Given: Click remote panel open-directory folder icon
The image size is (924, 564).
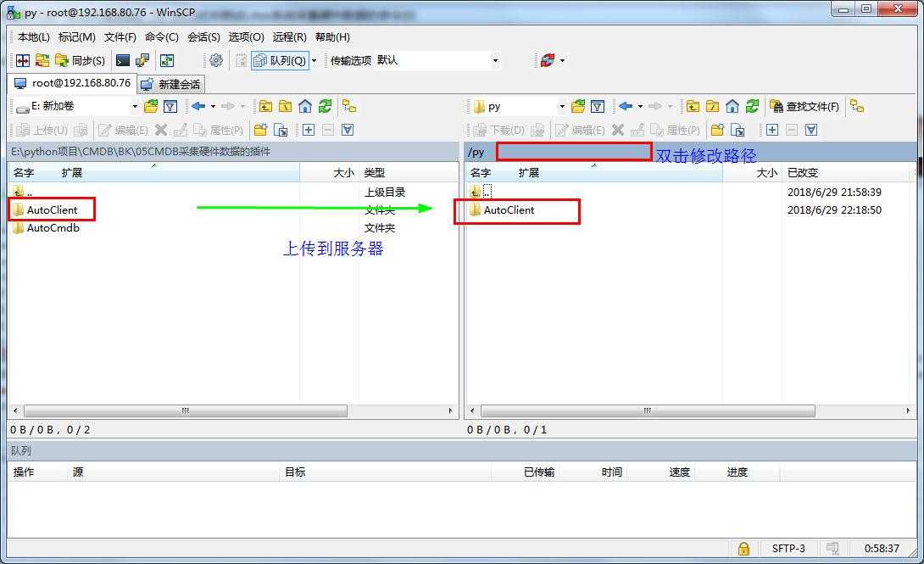Looking at the screenshot, I should click(x=578, y=106).
